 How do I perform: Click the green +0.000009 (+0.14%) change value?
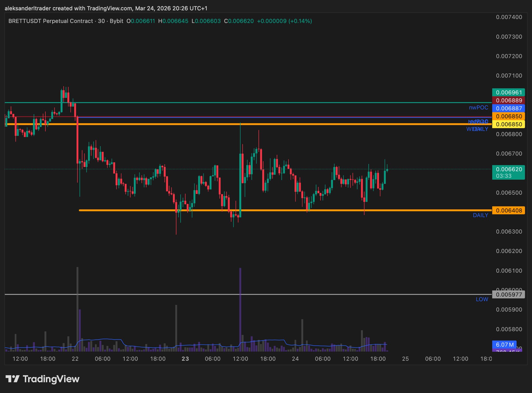(284, 21)
